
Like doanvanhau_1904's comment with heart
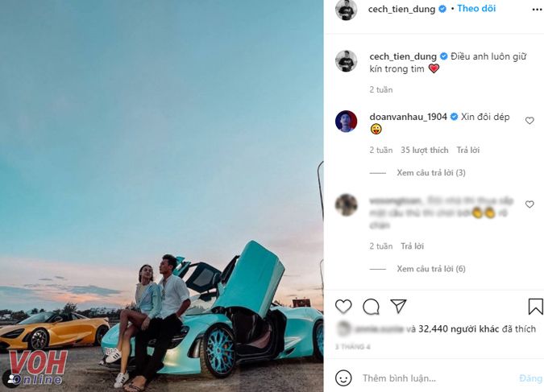pos(529,121)
